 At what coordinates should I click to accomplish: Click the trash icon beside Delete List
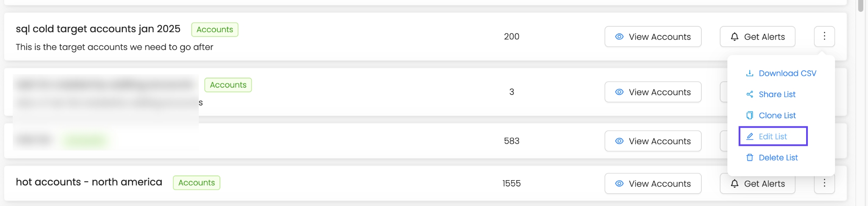750,158
